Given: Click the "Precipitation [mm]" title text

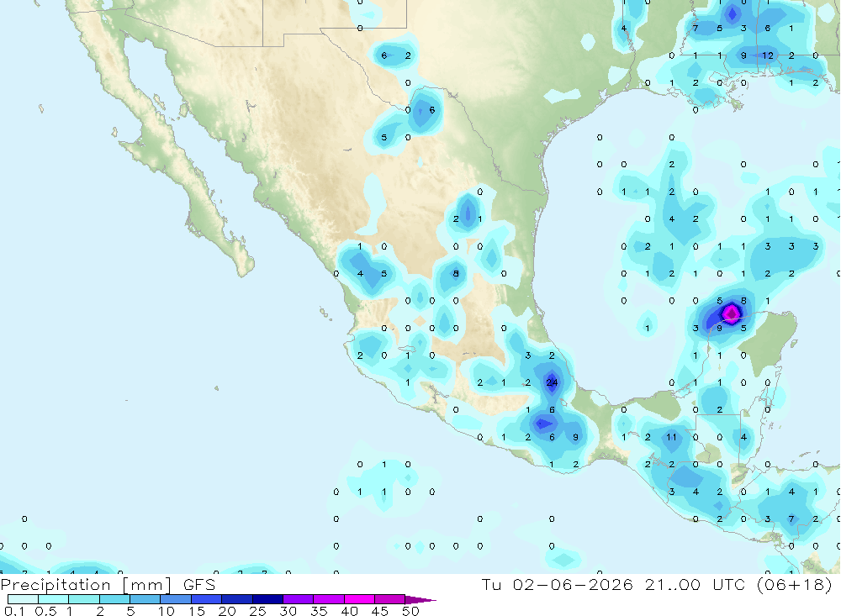Looking at the screenshot, I should (x=86, y=584).
